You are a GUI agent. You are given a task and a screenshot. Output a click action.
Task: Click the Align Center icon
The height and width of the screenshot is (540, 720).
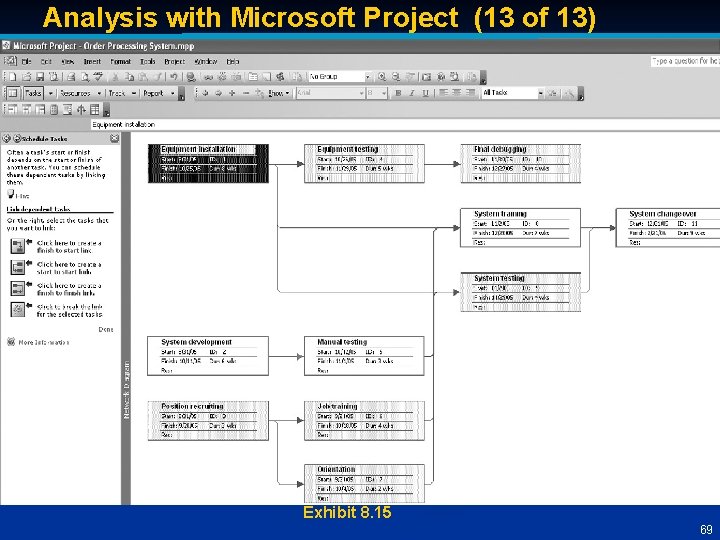tap(456, 93)
